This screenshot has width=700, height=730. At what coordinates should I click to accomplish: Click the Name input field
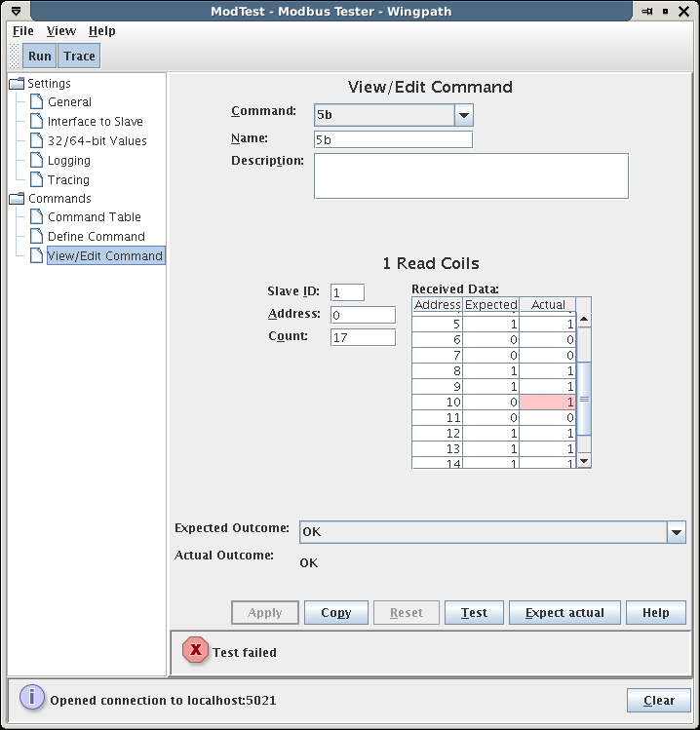tap(394, 139)
